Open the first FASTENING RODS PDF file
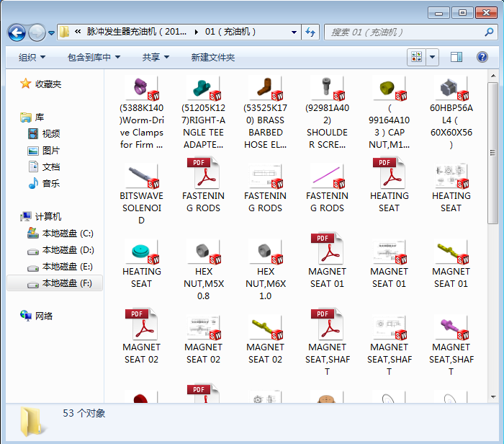This screenshot has width=504, height=444. tap(203, 175)
